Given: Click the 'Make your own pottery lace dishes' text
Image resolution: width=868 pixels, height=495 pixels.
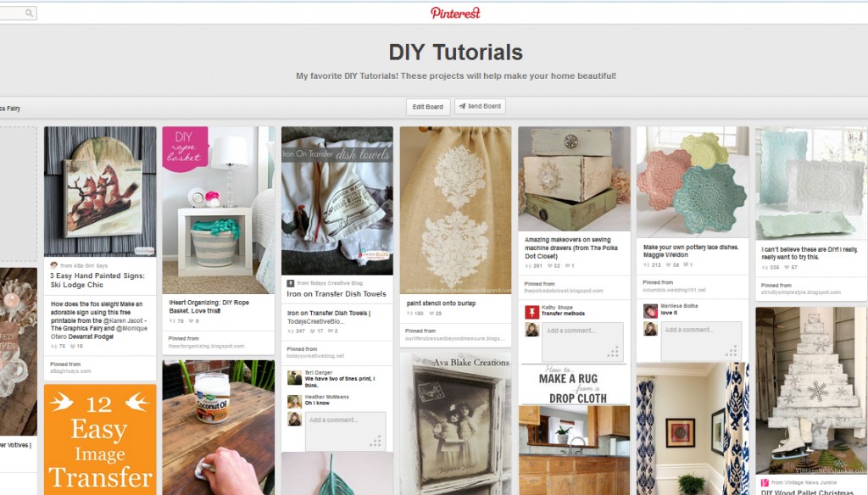Looking at the screenshot, I should [691, 251].
